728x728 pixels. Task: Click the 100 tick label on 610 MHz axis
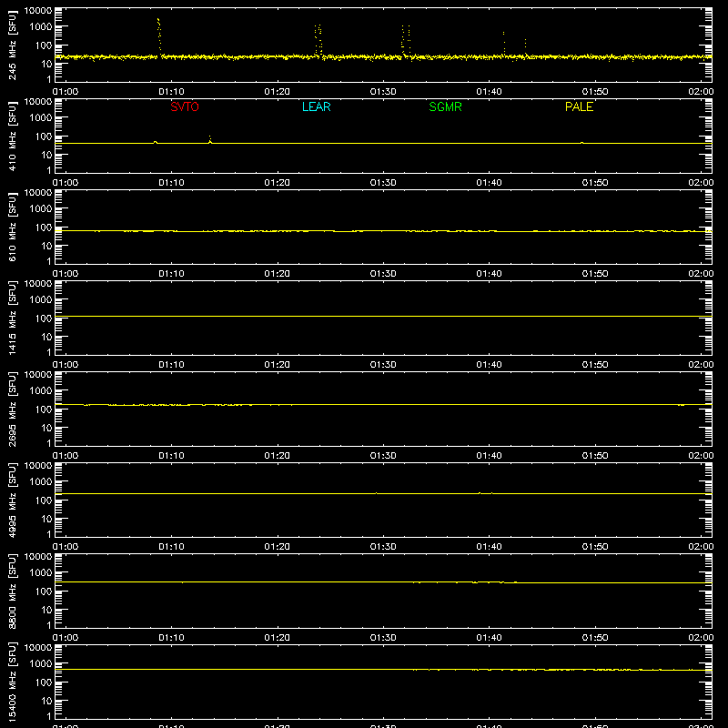coord(44,227)
